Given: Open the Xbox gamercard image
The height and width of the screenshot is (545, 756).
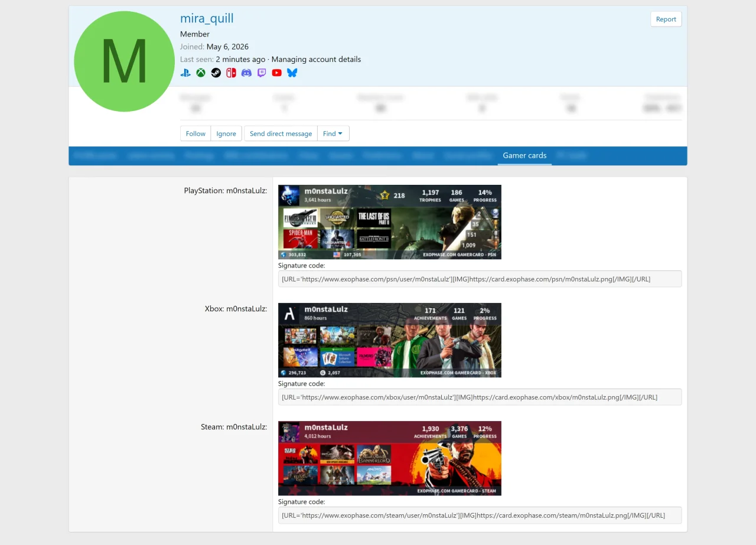Looking at the screenshot, I should point(390,340).
